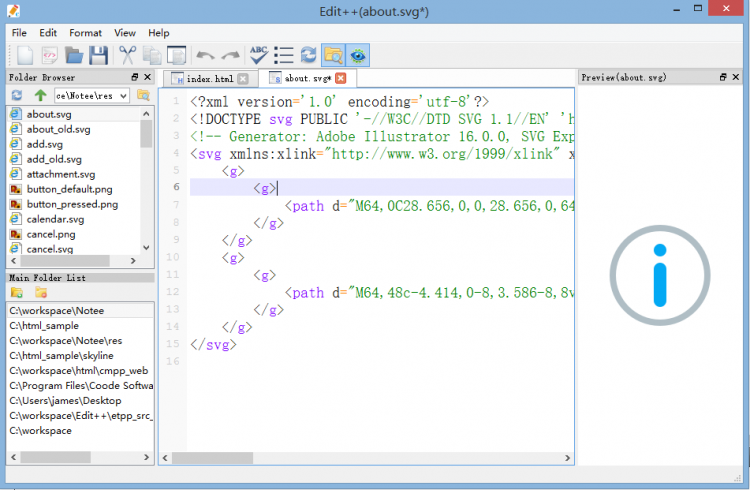750x490 pixels.
Task: Open the Format menu
Action: 85,33
